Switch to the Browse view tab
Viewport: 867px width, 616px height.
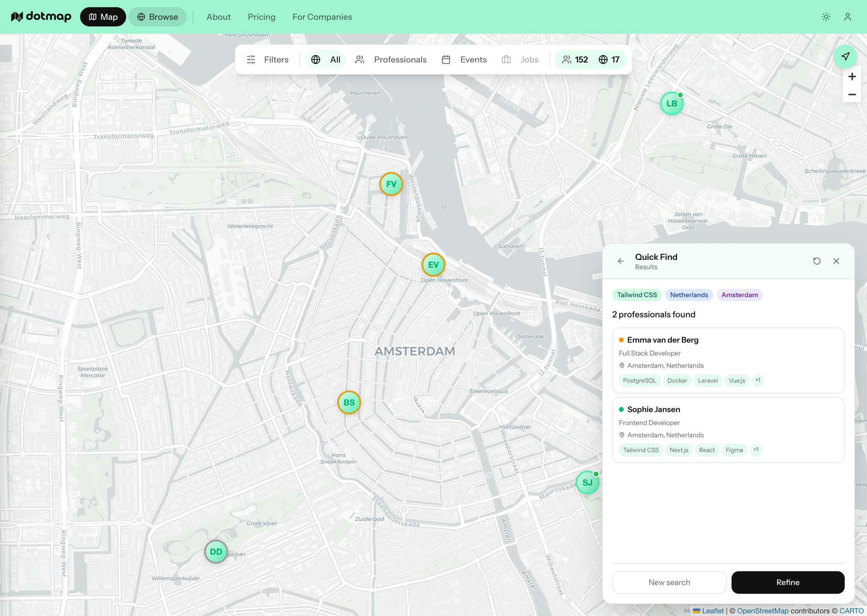coord(158,17)
